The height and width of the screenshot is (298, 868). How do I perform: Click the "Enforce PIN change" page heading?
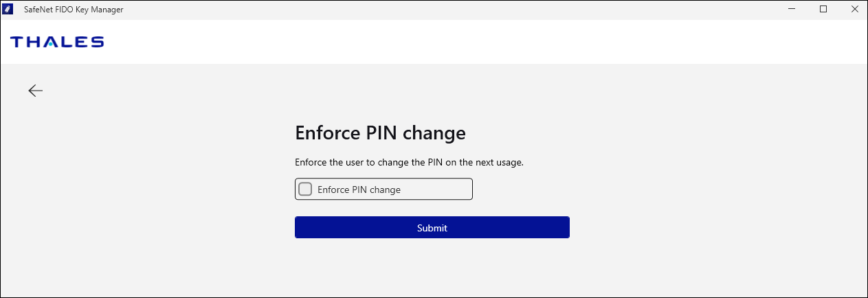point(380,133)
